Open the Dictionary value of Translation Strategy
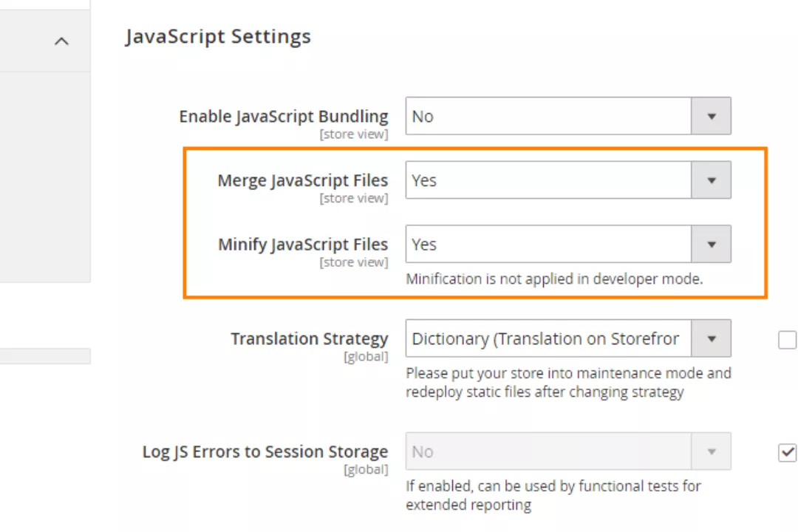This screenshot has height=532, width=798. [548, 338]
